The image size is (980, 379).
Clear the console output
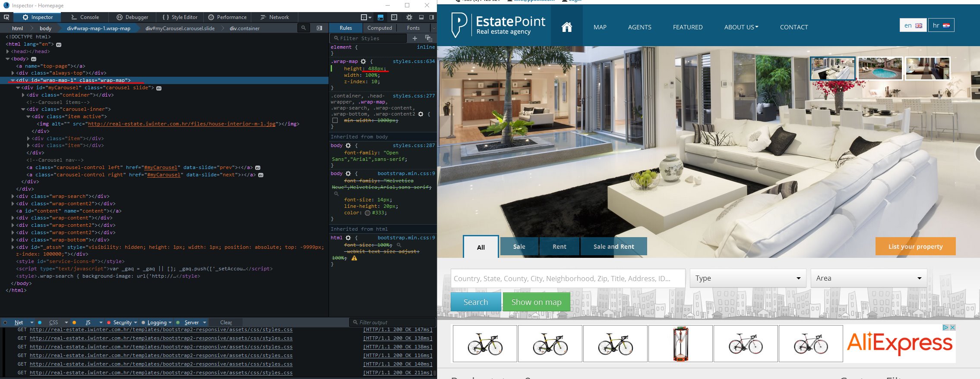(x=226, y=323)
